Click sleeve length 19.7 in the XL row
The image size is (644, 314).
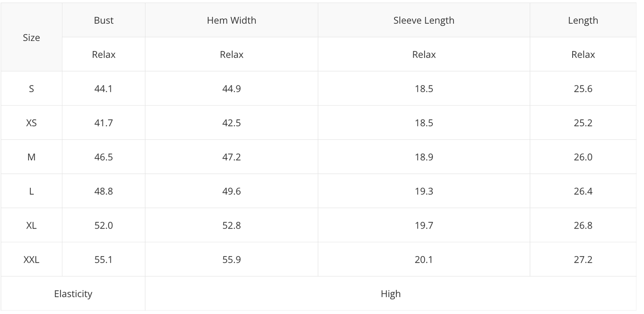coord(423,225)
